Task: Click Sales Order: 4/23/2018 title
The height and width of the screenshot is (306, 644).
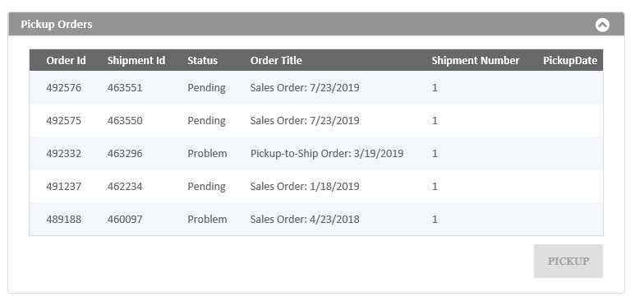Action: (x=305, y=219)
